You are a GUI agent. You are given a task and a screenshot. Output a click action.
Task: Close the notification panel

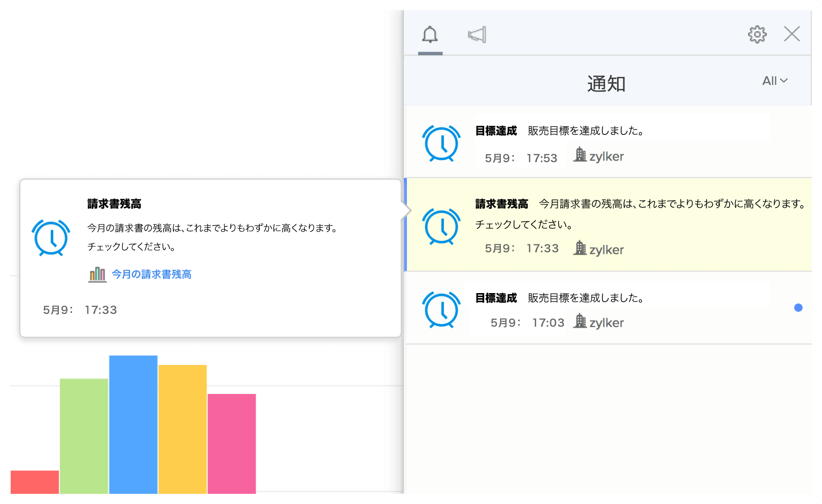[791, 34]
